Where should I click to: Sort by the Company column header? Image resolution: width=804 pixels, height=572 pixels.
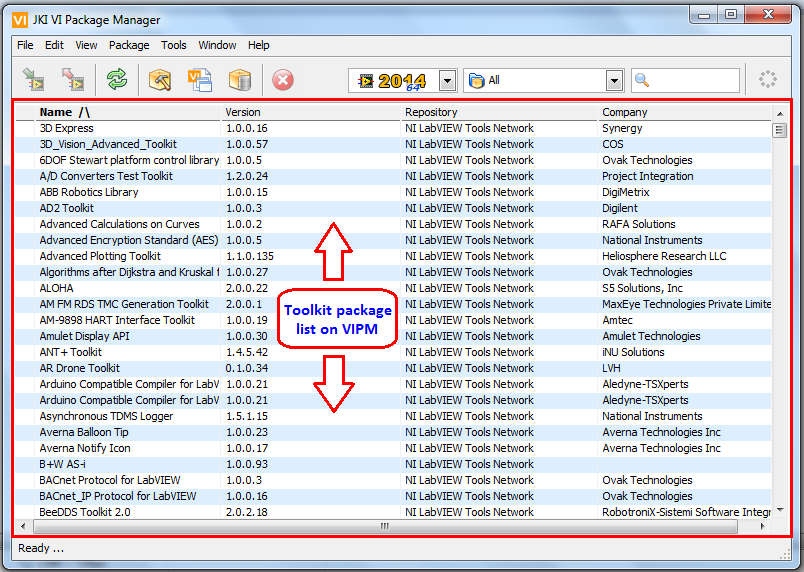coord(685,112)
